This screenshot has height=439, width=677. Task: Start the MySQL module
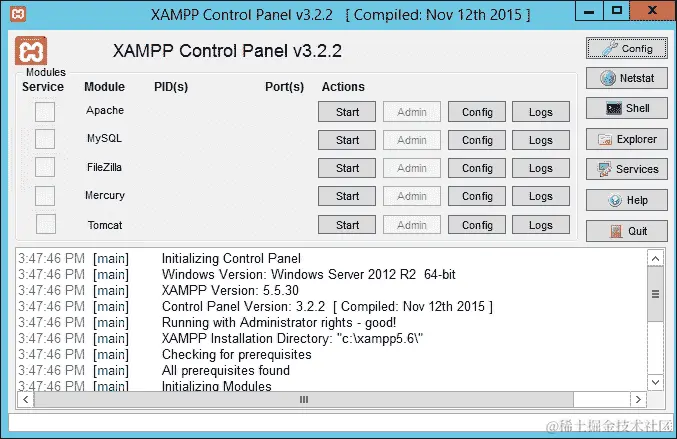pyautogui.click(x=347, y=140)
